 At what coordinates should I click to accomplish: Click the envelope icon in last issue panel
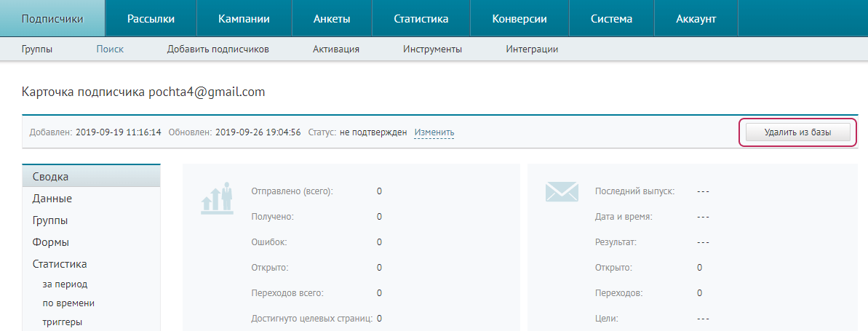coord(561,192)
